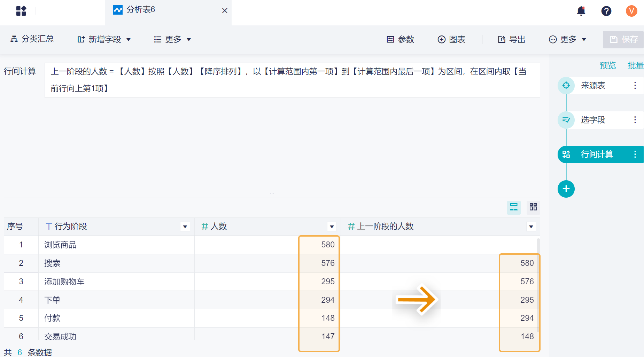The height and width of the screenshot is (357, 644).
Task: Click the 新增字段 add-column icon
Action: coord(81,39)
